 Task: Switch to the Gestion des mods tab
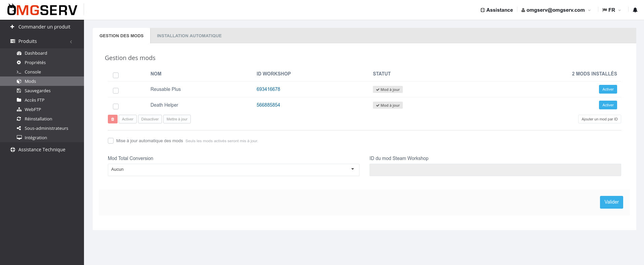122,36
